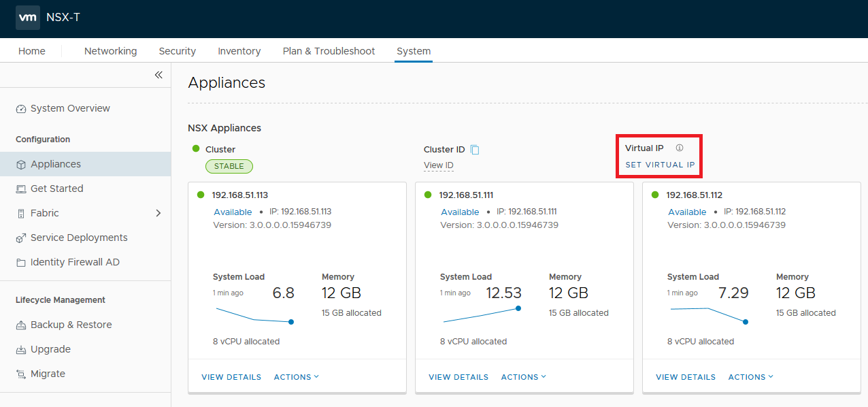Switch to the Networking tab

[x=110, y=50]
